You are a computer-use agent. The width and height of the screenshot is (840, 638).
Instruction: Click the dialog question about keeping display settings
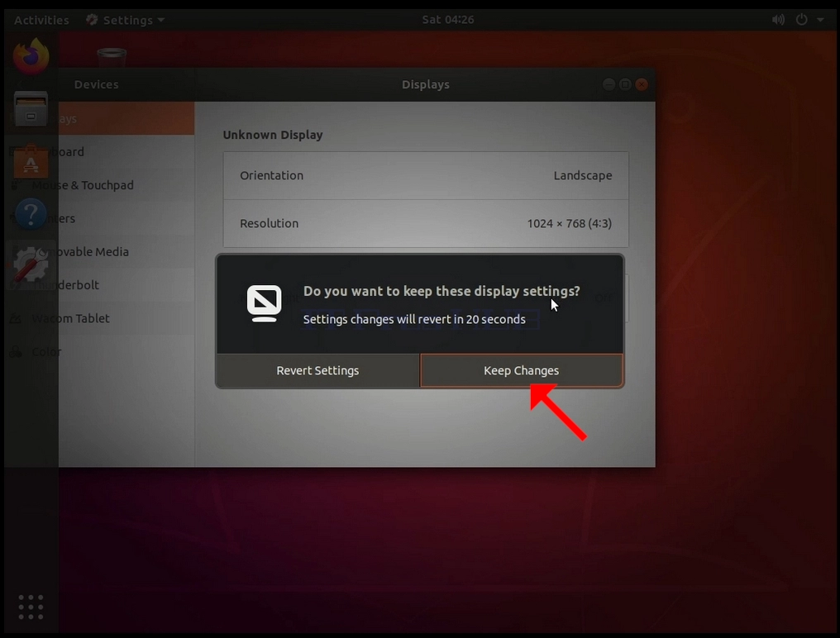[441, 291]
